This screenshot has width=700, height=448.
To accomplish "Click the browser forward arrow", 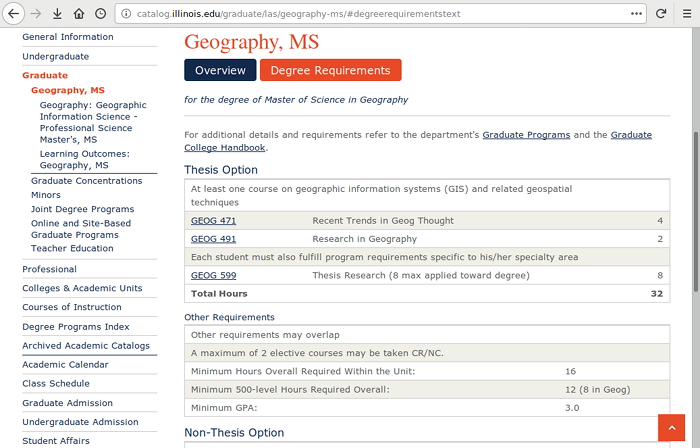I will tap(36, 14).
